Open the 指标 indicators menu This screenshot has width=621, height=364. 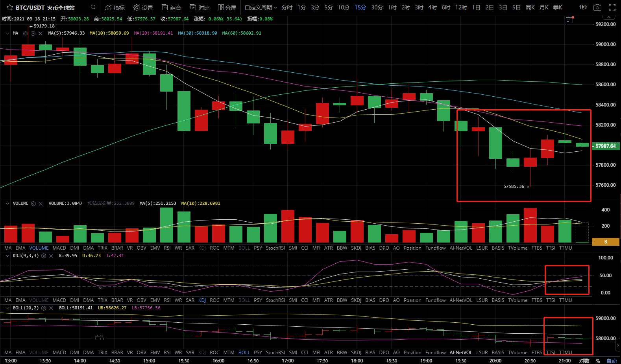pos(115,7)
